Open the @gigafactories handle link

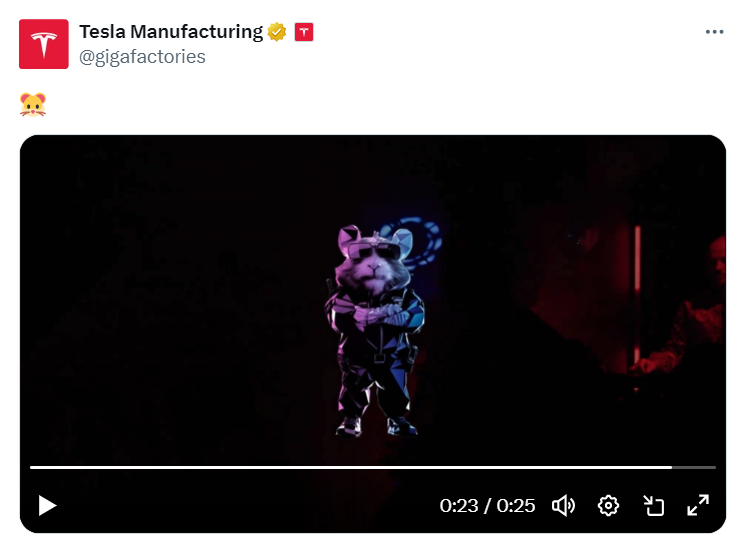pyautogui.click(x=142, y=57)
